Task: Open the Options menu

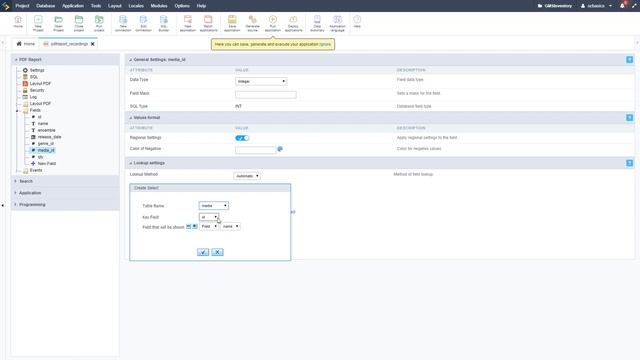Action: coord(182,6)
